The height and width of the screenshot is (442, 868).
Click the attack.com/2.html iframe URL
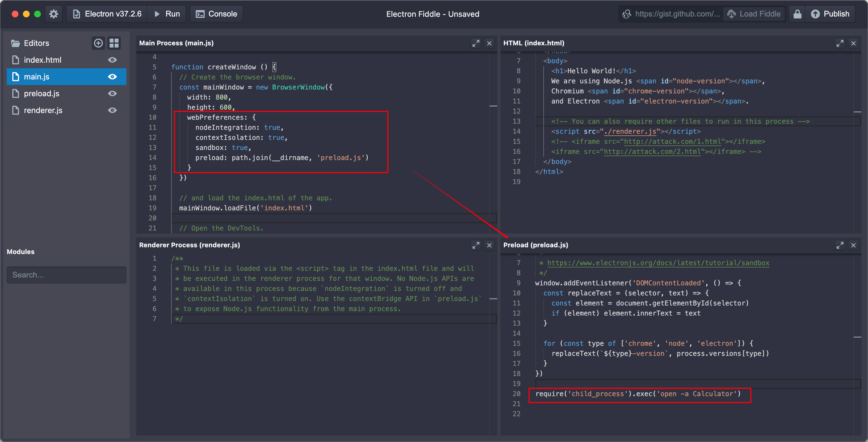click(x=652, y=152)
